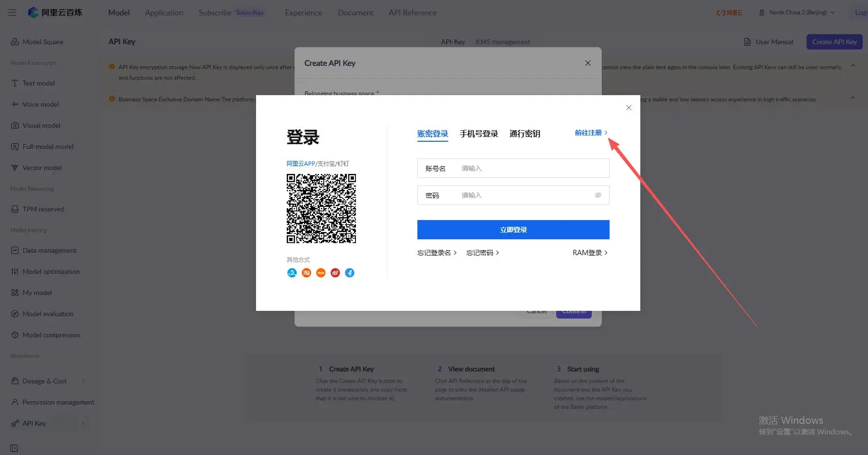The image size is (868, 455).
Task: Click the Dosage & Cost icon
Action: pos(15,381)
